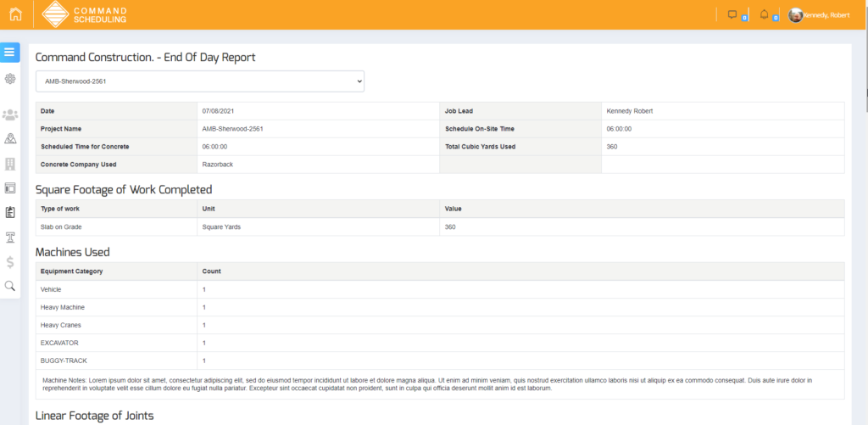The width and height of the screenshot is (868, 425).
Task: Expand the AMB-Sherwood-2561 project dropdown
Action: pyautogui.click(x=199, y=81)
